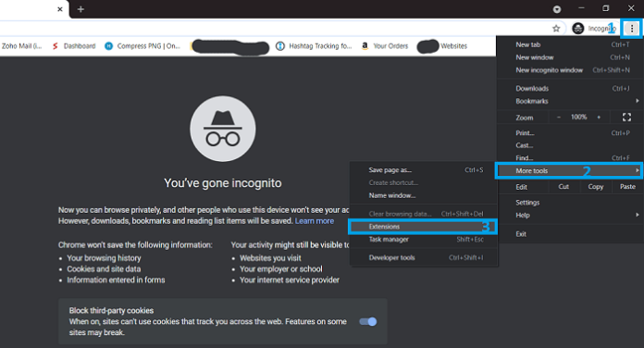Screen dimensions: 644x348
Task: Decrease zoom with the minus button
Action: 559,118
